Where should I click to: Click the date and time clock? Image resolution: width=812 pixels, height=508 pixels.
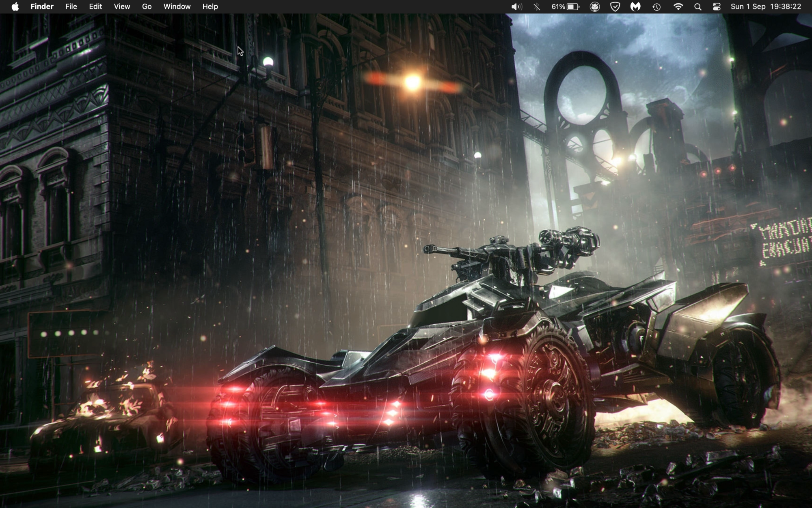coord(765,7)
